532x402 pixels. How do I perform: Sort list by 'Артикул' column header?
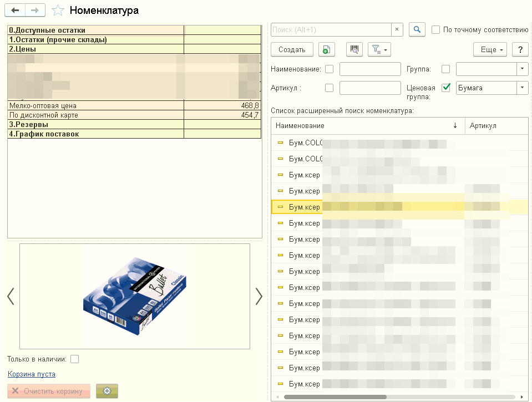click(483, 126)
